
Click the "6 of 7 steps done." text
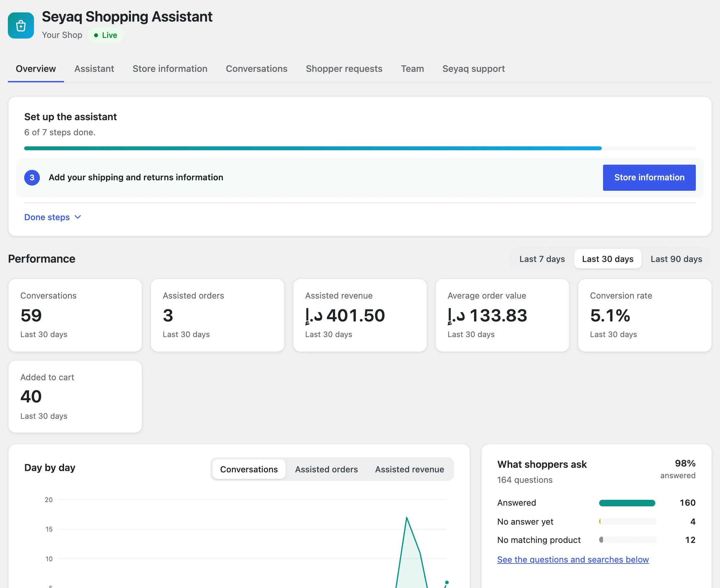tap(60, 132)
